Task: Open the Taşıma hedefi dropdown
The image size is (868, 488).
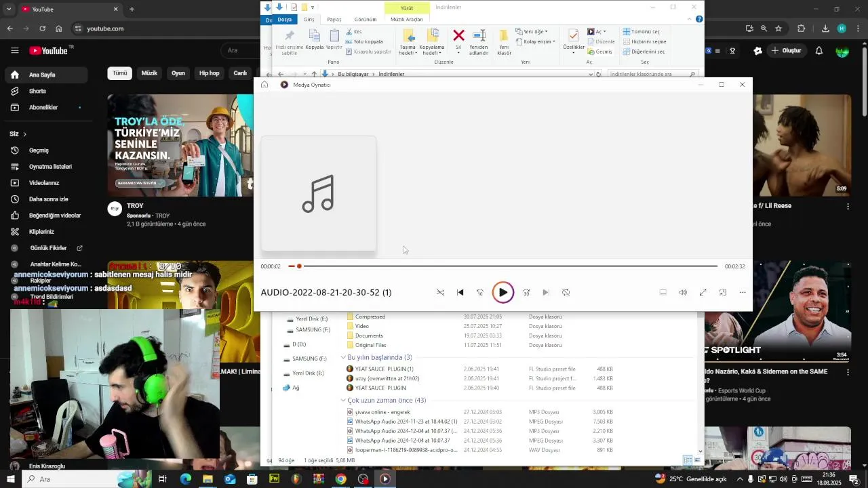Action: (x=408, y=42)
